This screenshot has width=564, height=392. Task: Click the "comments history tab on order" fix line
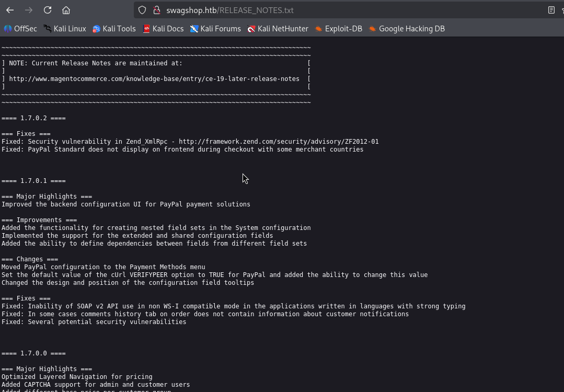(x=205, y=314)
